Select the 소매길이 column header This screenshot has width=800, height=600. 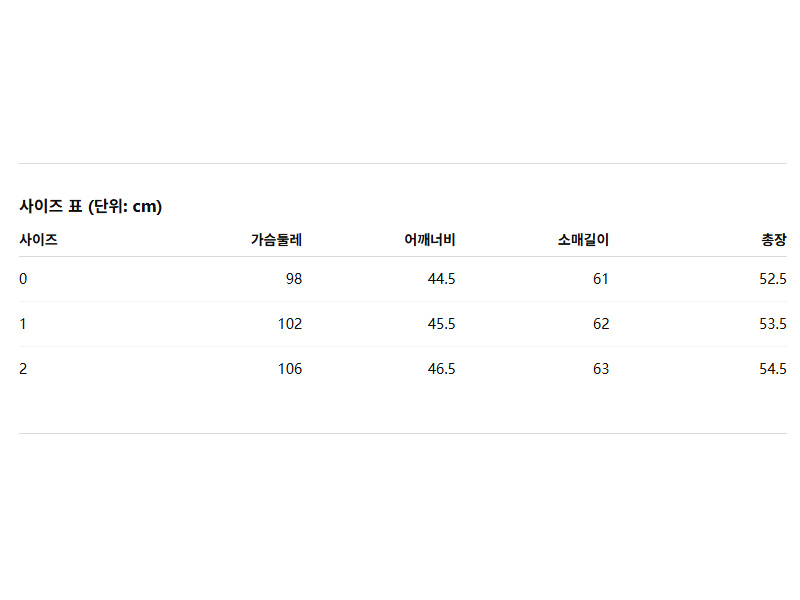(583, 240)
